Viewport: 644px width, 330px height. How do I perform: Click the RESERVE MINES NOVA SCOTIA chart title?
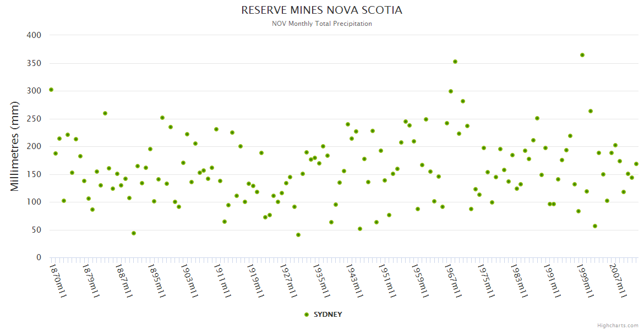point(321,10)
